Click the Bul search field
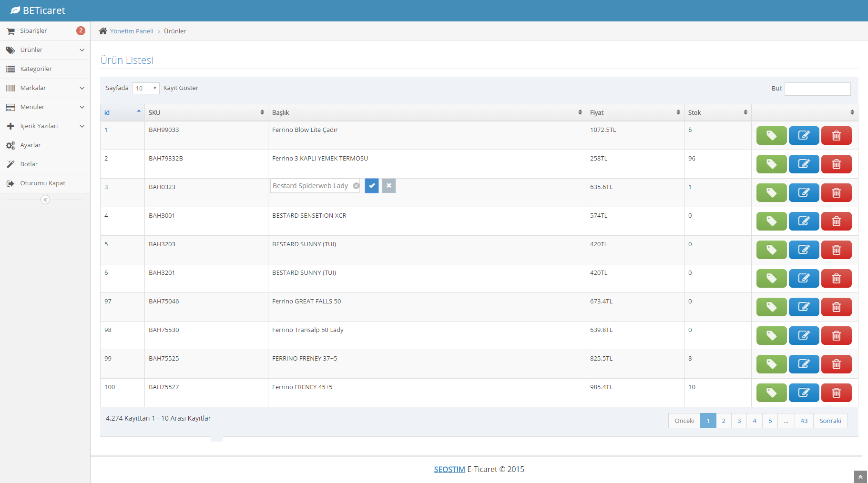 click(x=817, y=89)
